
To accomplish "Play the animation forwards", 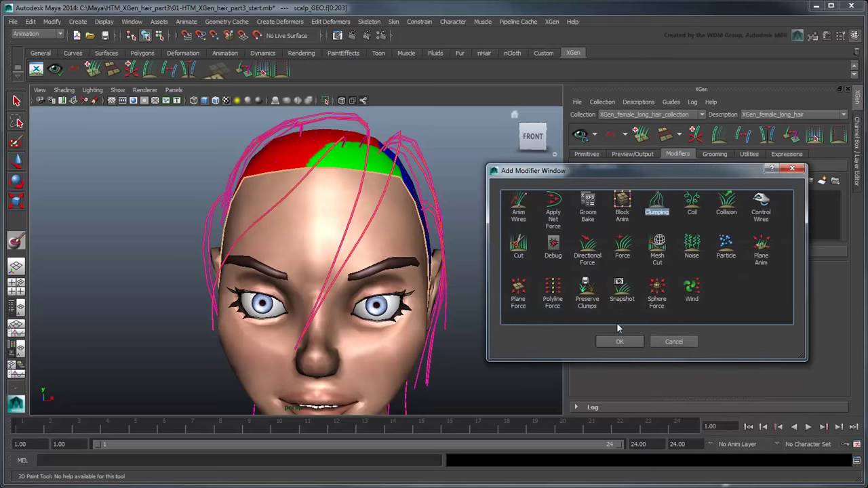I will [808, 426].
